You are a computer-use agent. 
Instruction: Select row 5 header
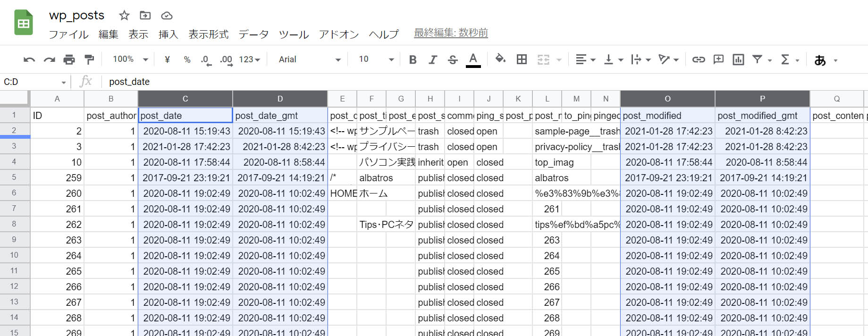pyautogui.click(x=14, y=177)
